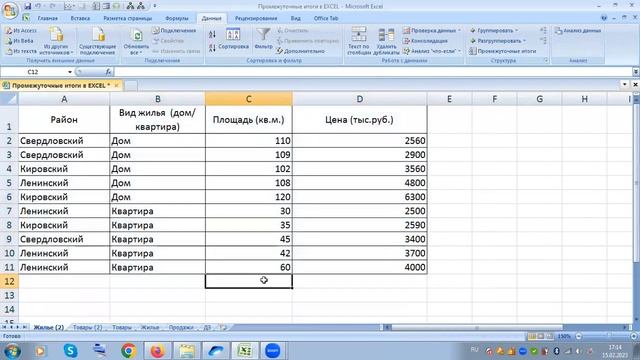640x360 pixels.
Task: Select cell with price 6300
Action: pyautogui.click(x=360, y=197)
